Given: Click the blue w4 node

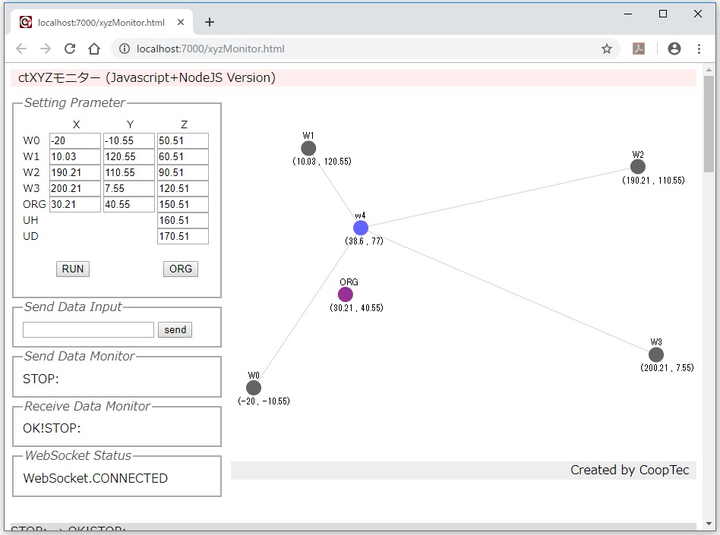Looking at the screenshot, I should coord(360,228).
